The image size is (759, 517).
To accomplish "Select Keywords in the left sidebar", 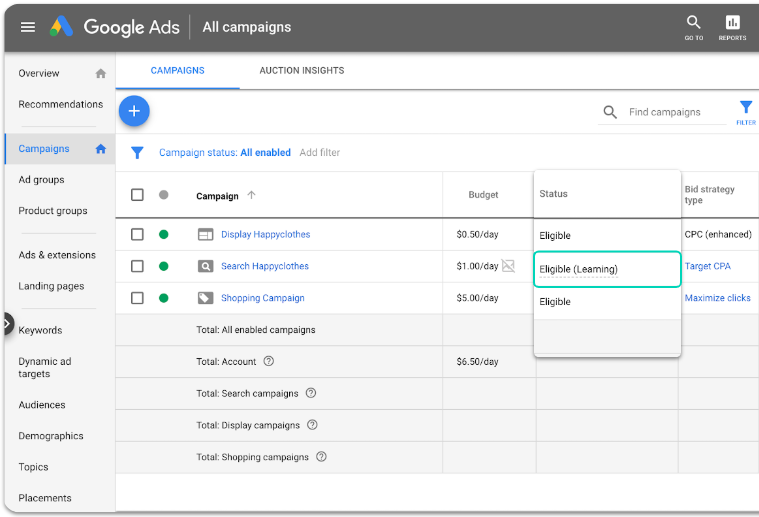I will click(40, 330).
